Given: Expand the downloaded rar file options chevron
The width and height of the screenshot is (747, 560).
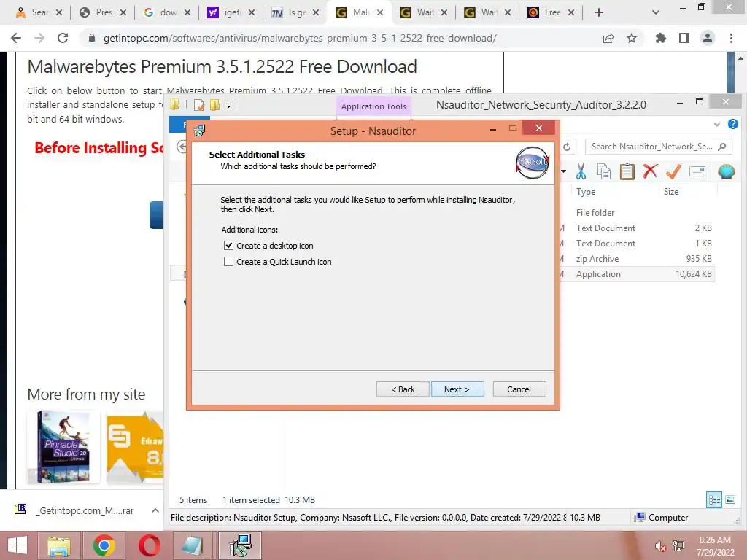Looking at the screenshot, I should [x=155, y=510].
